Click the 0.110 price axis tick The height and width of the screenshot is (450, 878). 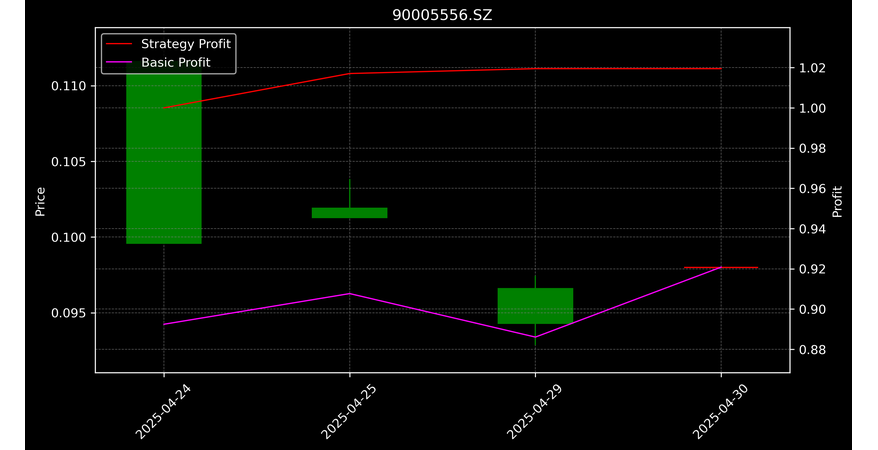(x=69, y=86)
